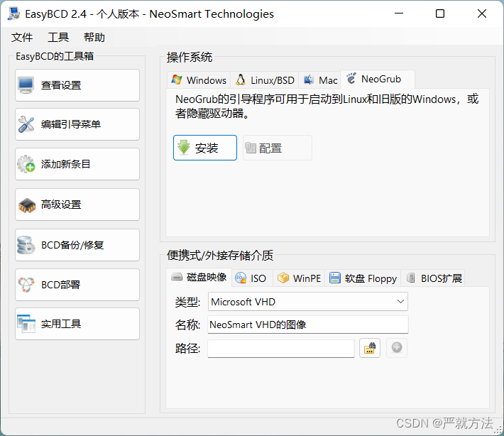The height and width of the screenshot is (436, 504).
Task: Click the 高级设置 button label
Action: coord(61,205)
